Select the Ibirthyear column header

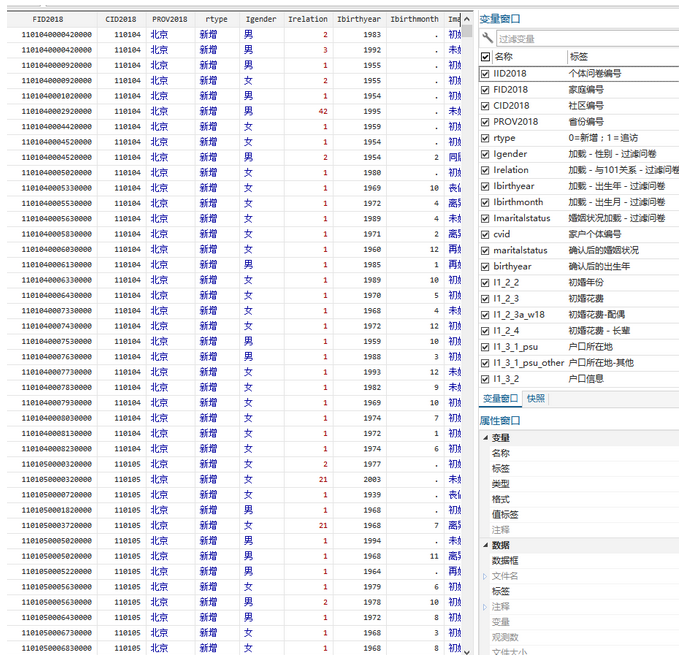coord(359,19)
